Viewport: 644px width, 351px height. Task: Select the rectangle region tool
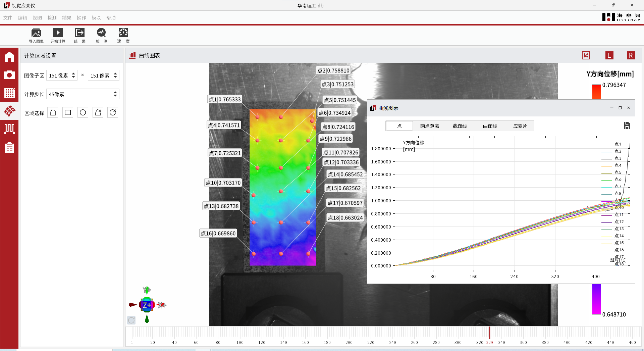pyautogui.click(x=68, y=112)
